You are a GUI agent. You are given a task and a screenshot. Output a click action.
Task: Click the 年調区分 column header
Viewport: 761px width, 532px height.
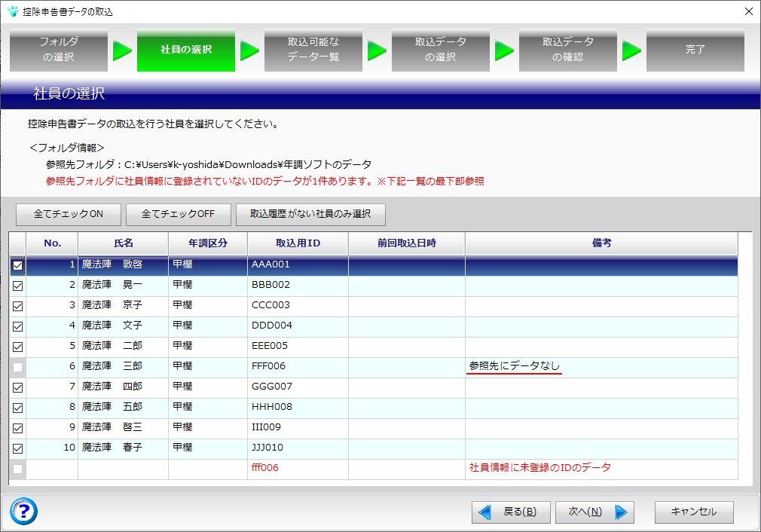tap(208, 243)
